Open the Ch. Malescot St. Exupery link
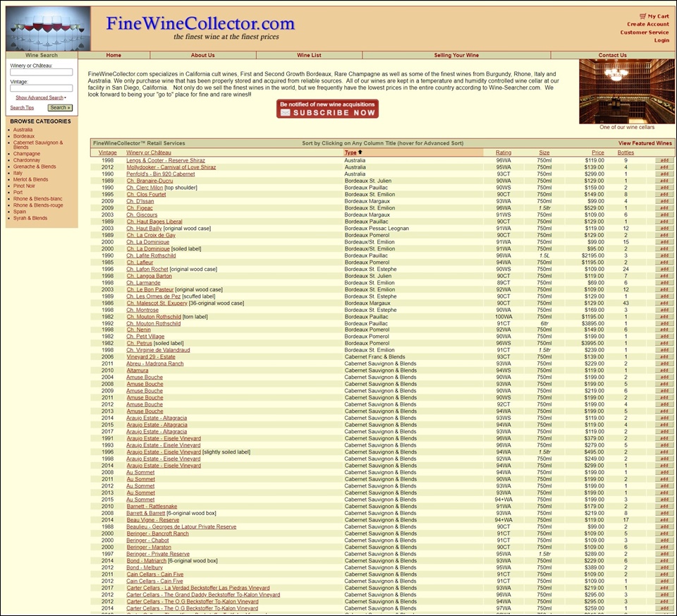The image size is (677, 616). [x=157, y=303]
